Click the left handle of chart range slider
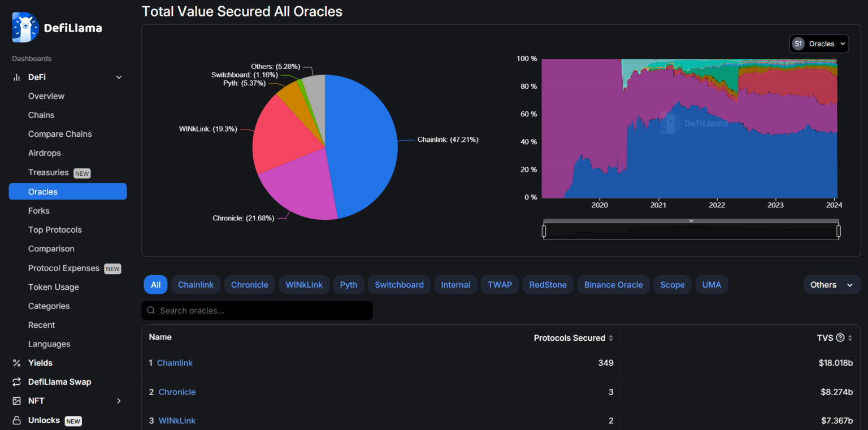Image resolution: width=868 pixels, height=430 pixels. click(x=544, y=231)
